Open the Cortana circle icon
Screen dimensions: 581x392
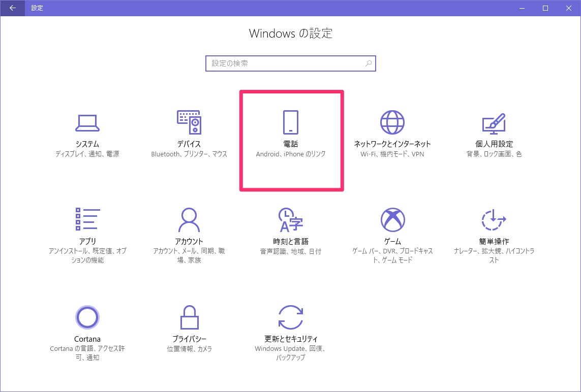click(87, 317)
